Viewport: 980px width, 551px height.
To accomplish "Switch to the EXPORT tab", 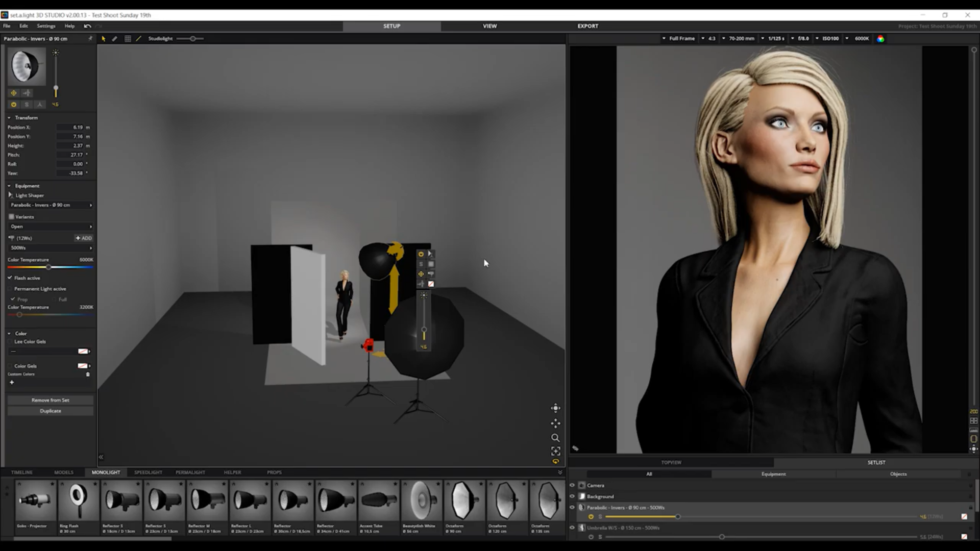I will click(x=587, y=26).
